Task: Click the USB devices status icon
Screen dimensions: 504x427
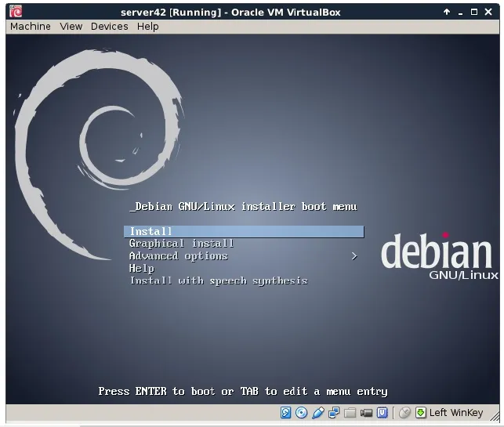Action: pos(317,413)
